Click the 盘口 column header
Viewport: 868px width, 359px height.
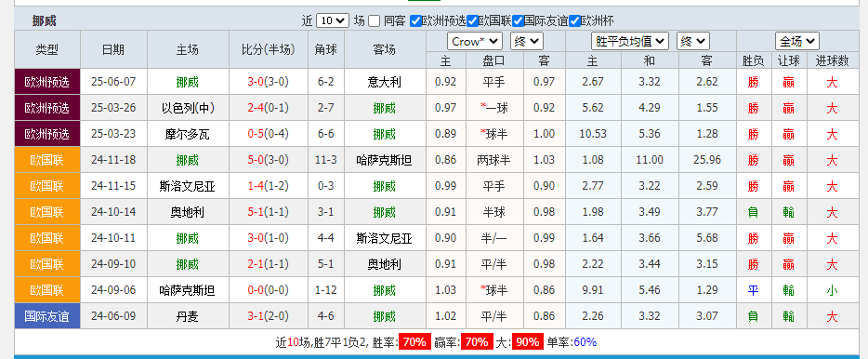494,61
